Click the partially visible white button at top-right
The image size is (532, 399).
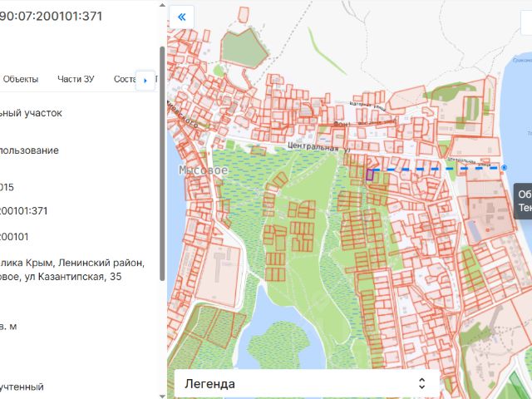(x=526, y=22)
